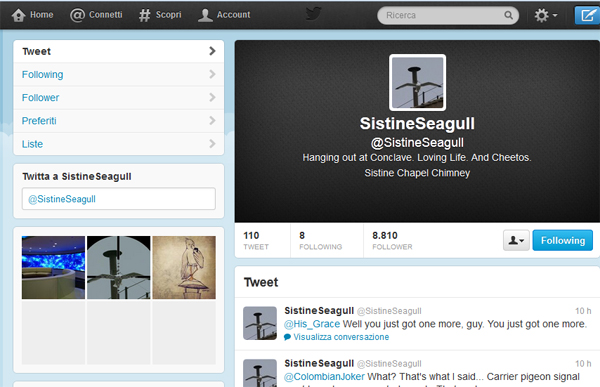600x387 pixels.
Task: Click the Scopri hashtag icon
Action: click(x=145, y=15)
